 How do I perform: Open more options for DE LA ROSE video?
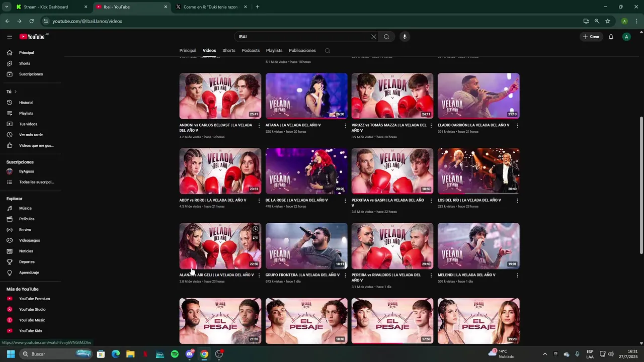[x=345, y=200]
